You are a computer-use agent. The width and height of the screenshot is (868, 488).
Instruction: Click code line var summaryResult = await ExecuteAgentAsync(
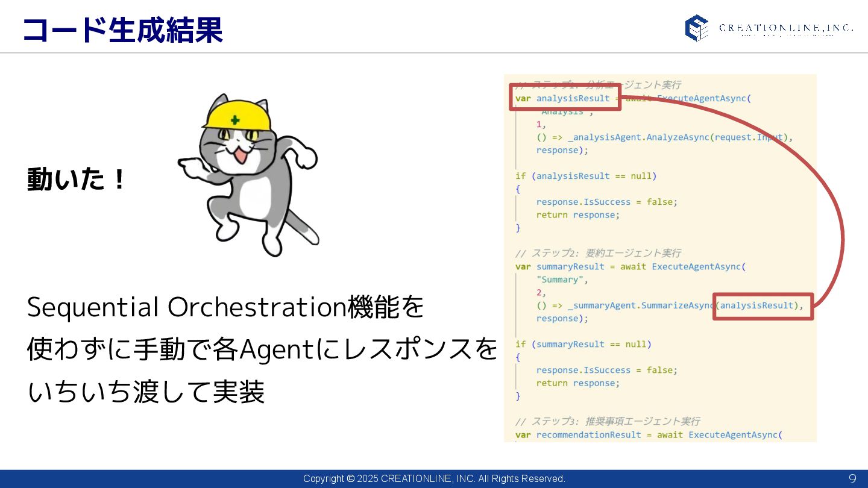point(631,266)
